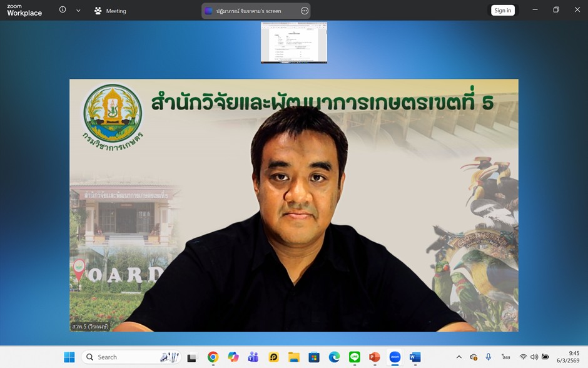Open the Meeting tab
The image size is (588, 368).
coord(110,11)
